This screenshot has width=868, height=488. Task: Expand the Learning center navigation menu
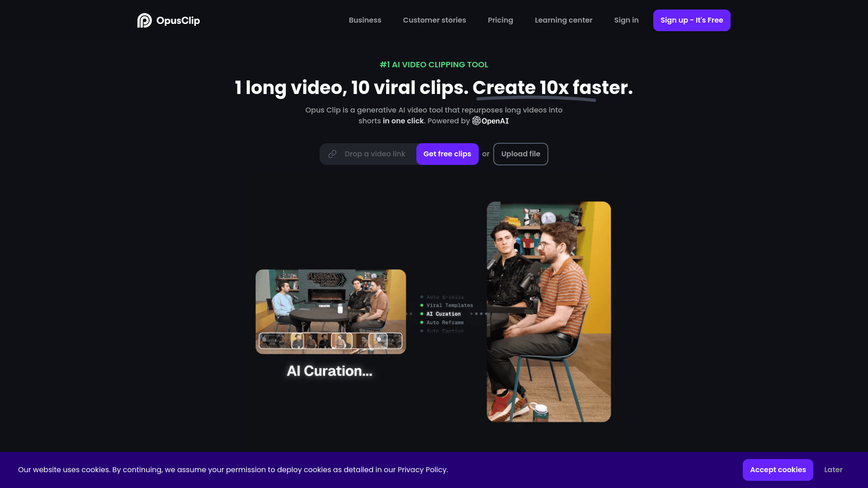[x=563, y=20]
